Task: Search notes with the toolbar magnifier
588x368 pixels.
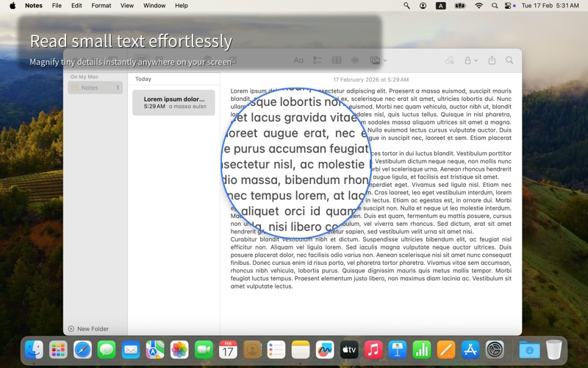Action: coord(509,60)
